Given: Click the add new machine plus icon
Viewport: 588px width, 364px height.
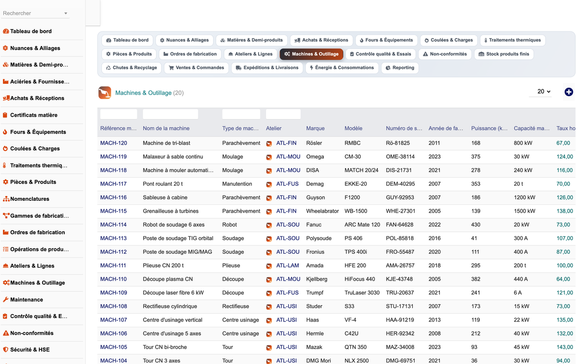Looking at the screenshot, I should pos(568,92).
